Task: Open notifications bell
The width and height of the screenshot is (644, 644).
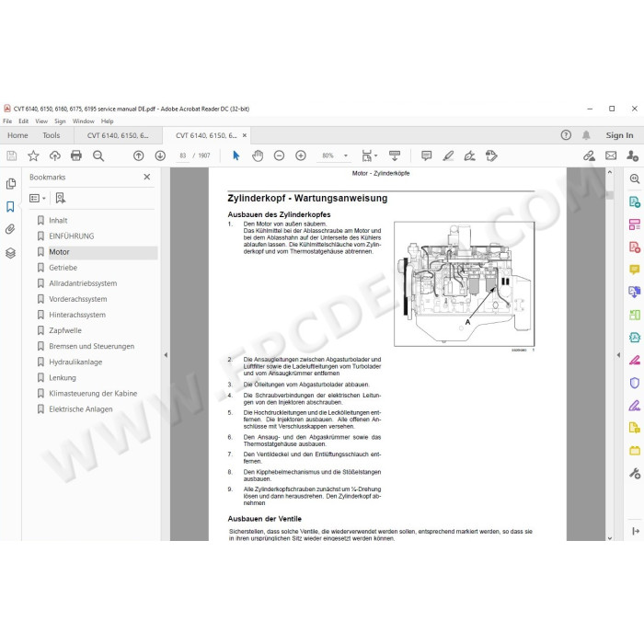Action: click(x=586, y=135)
